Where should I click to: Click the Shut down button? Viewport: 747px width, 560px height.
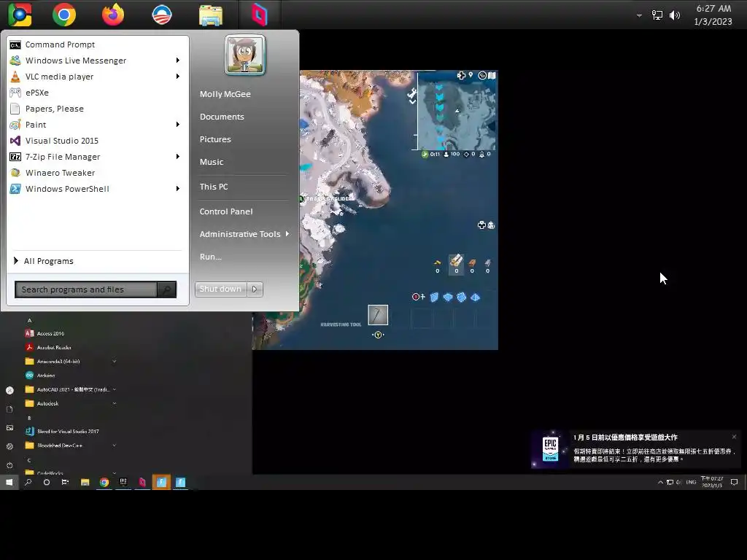pyautogui.click(x=220, y=289)
